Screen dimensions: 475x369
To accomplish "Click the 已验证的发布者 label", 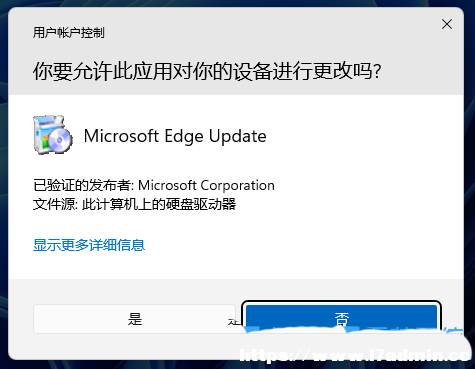I will 82,185.
